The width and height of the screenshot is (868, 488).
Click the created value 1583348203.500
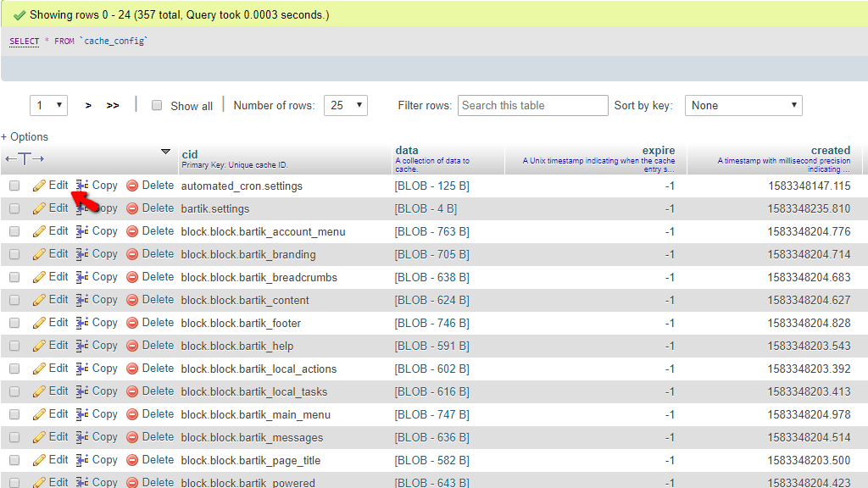[x=809, y=460]
